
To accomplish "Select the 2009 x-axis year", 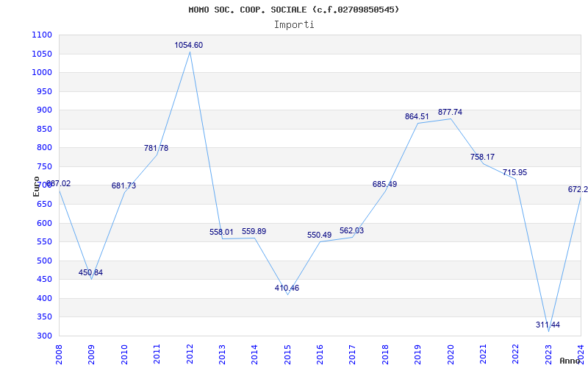I will (x=91, y=353).
